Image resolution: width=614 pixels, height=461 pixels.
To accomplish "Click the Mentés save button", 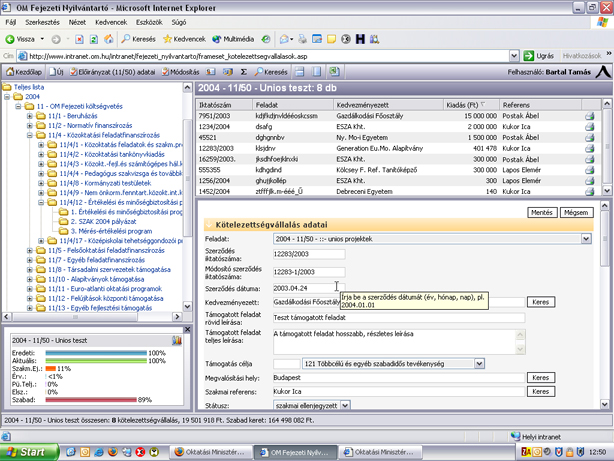I will tap(542, 212).
